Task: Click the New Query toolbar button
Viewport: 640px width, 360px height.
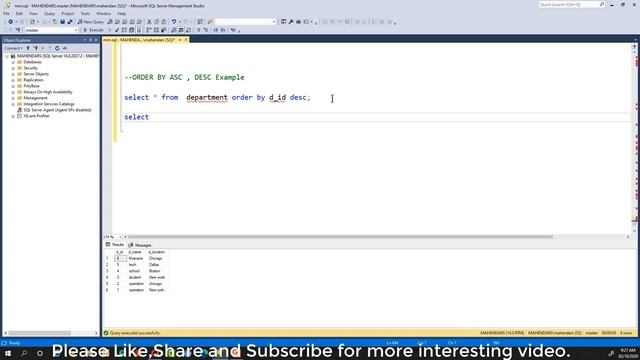Action: point(91,22)
